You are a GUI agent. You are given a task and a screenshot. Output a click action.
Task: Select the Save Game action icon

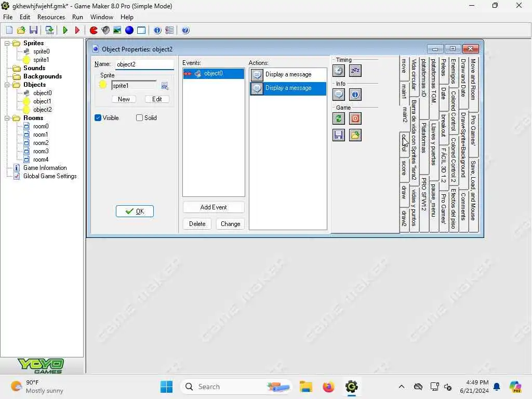(339, 135)
